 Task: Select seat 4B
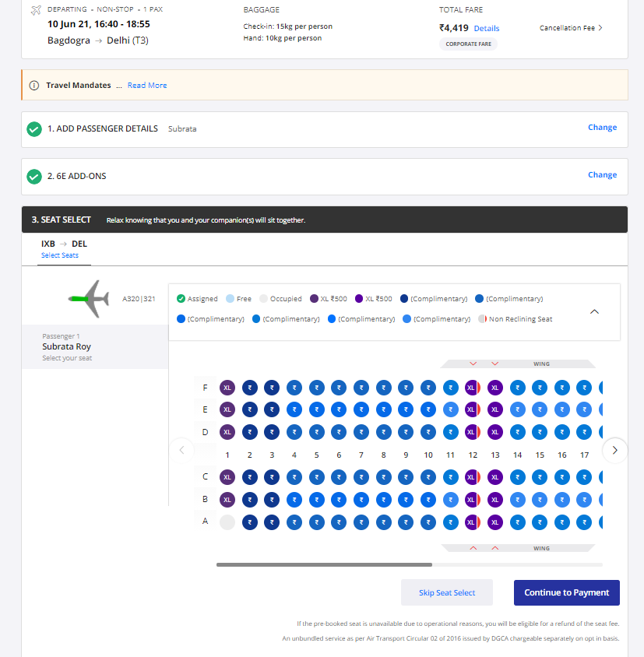click(x=294, y=500)
